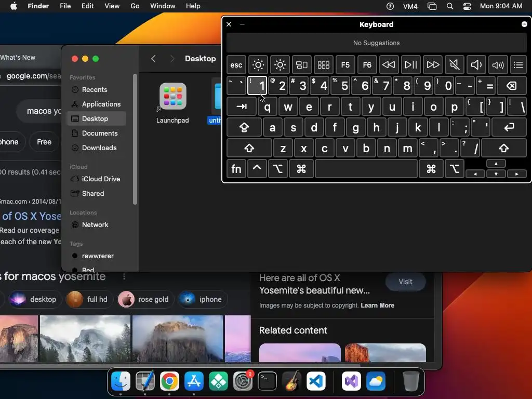Click the list options key at top right
532x399 pixels.
coord(518,64)
